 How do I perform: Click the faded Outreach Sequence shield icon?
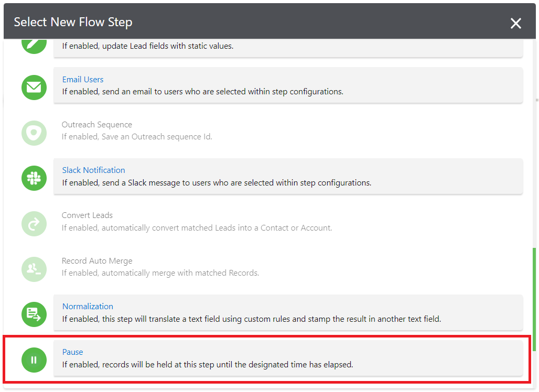(34, 133)
